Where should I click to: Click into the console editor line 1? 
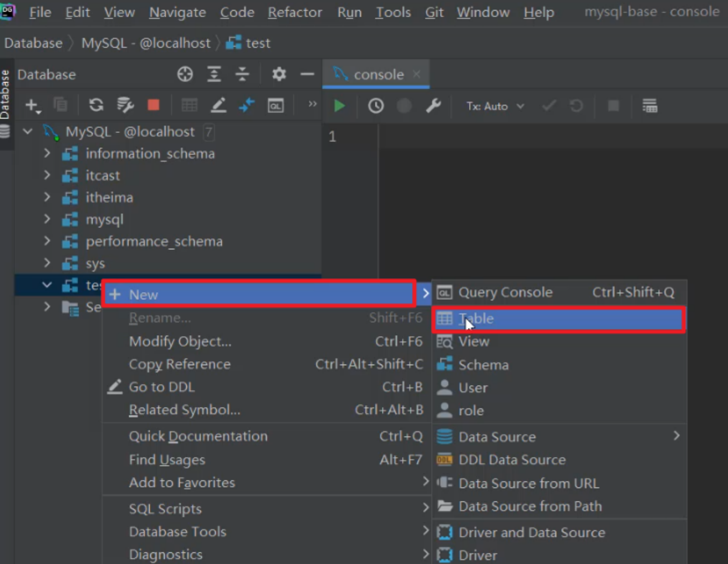pos(552,136)
